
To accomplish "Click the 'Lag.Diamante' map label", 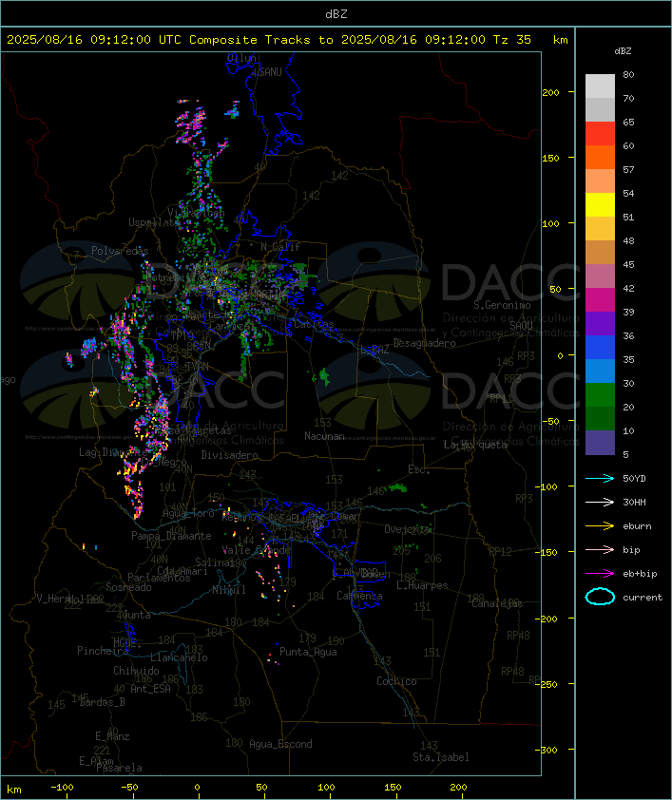I will 113,452.
